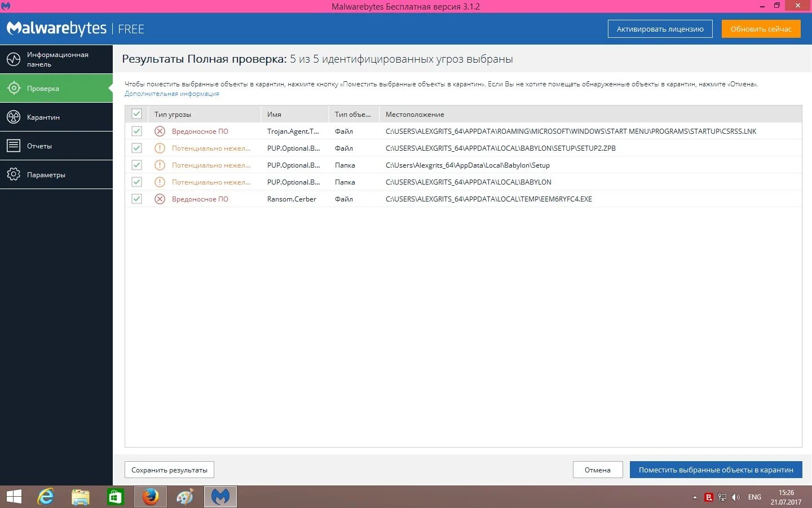Open File Explorer from taskbar
The width and height of the screenshot is (812, 508).
coord(81,497)
